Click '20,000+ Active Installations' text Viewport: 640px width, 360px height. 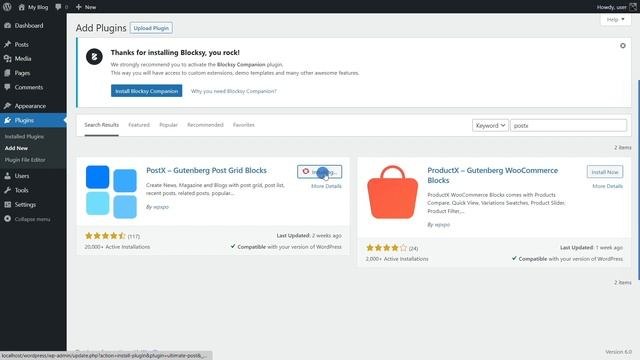click(118, 247)
